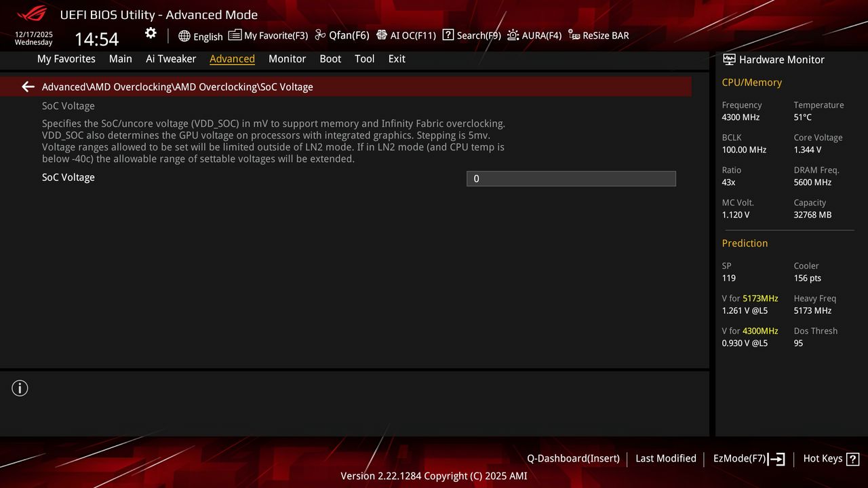Open the Hardware Monitor panel icon
Viewport: 868px width, 488px height.
pos(728,59)
